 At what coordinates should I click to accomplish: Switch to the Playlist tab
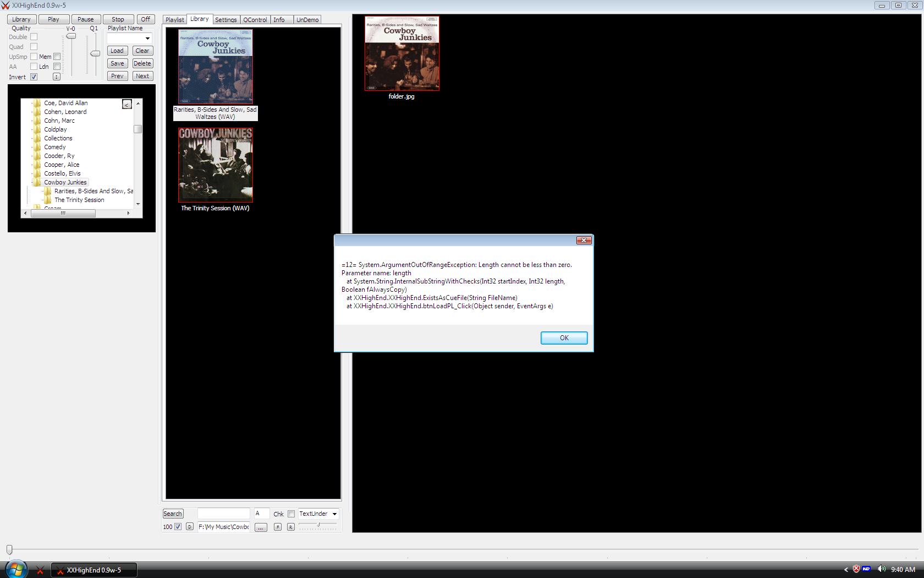(175, 20)
